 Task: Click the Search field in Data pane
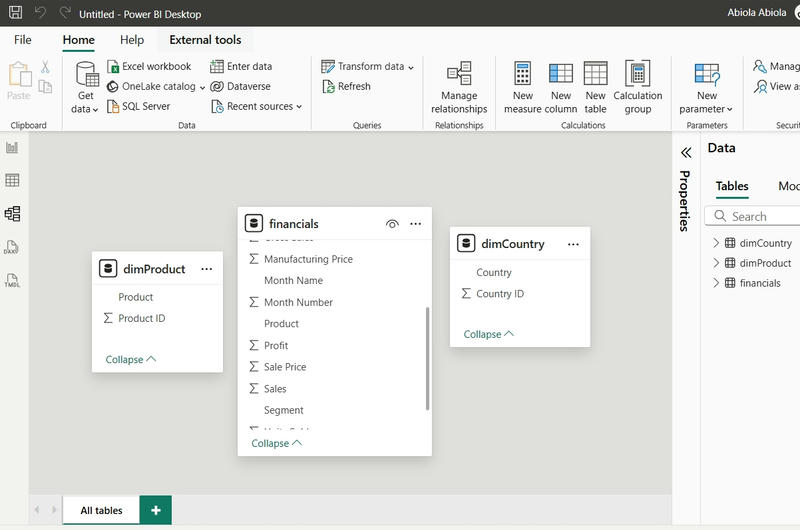(x=753, y=216)
